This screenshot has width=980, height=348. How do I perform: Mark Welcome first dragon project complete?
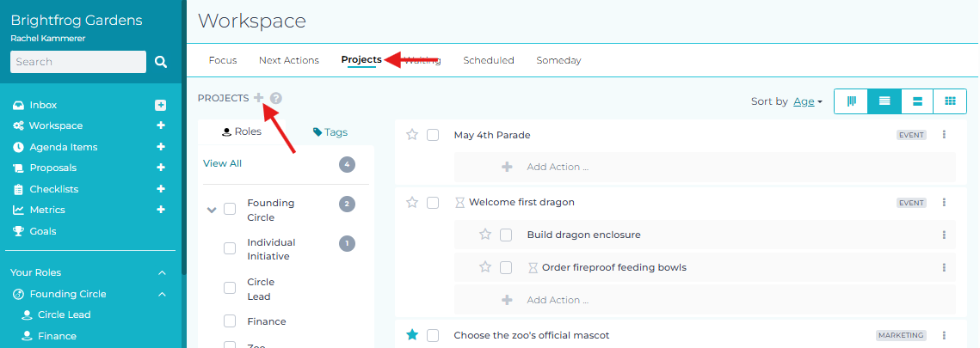click(433, 202)
